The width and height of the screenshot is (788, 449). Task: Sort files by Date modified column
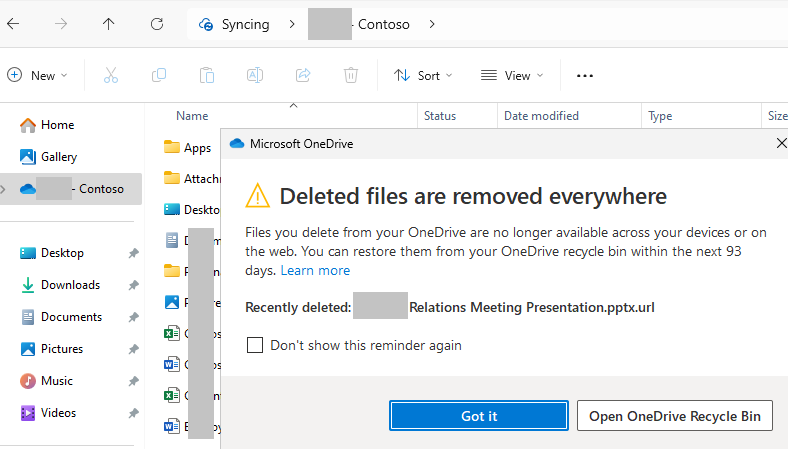click(x=541, y=116)
